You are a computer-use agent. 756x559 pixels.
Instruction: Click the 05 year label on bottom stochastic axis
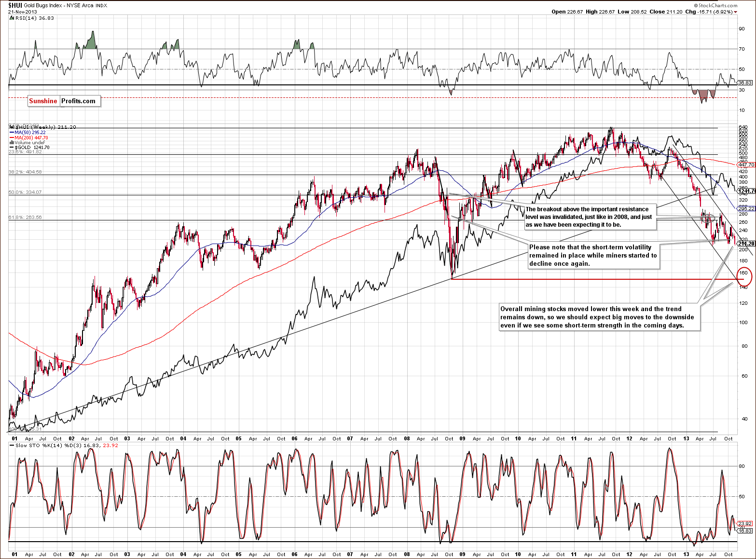click(x=238, y=554)
